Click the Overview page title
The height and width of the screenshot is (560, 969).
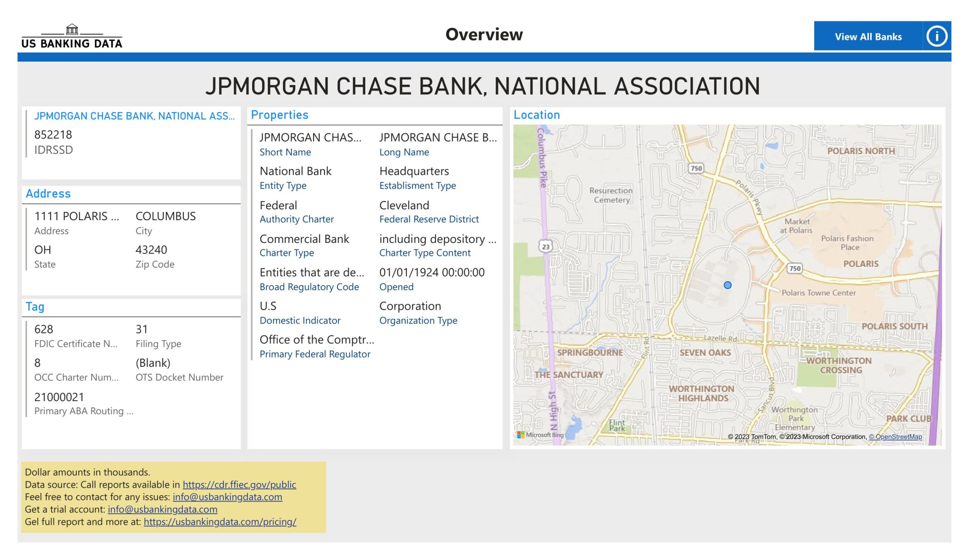coord(484,34)
